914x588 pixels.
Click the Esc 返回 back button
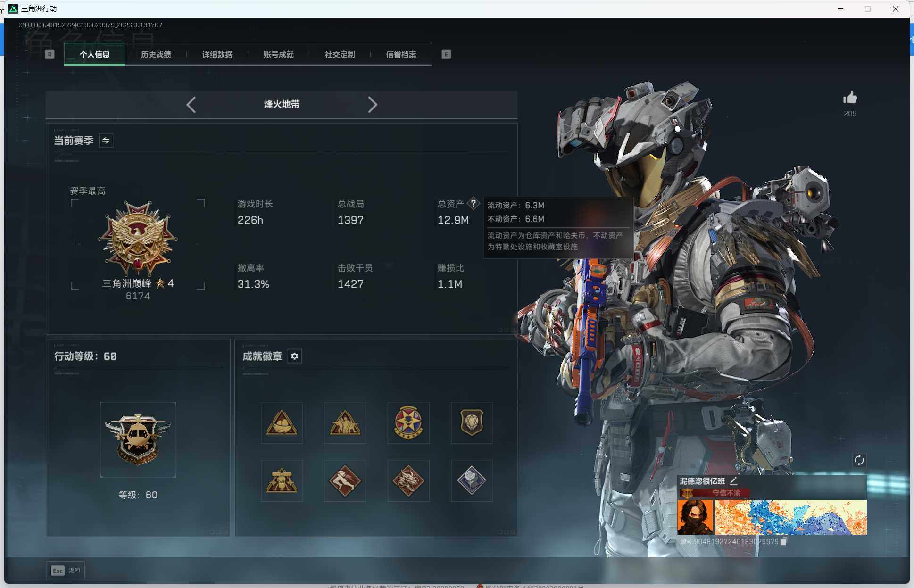[66, 571]
